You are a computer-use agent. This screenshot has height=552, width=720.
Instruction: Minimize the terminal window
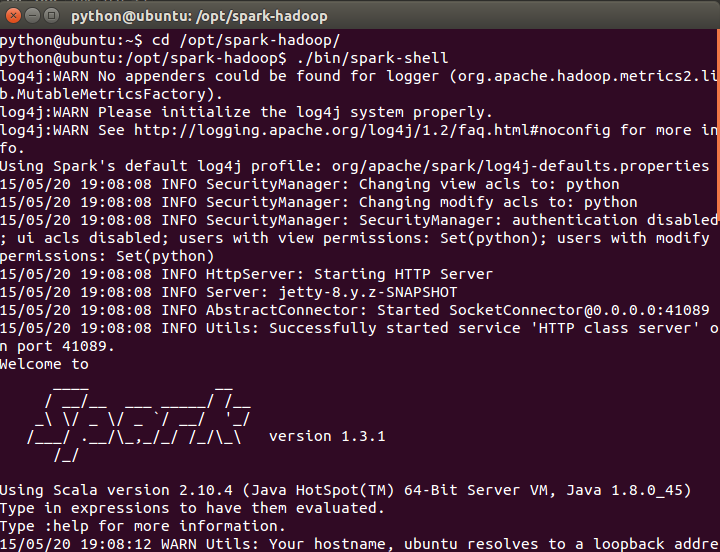point(31,16)
